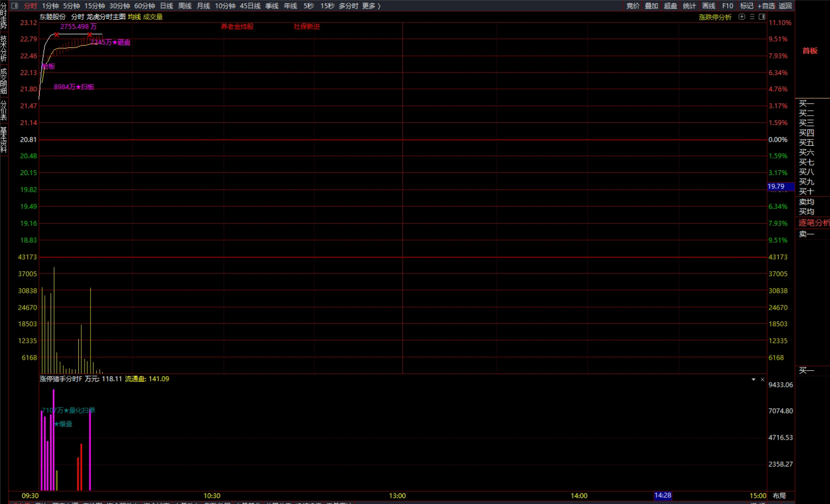The height and width of the screenshot is (504, 830).
Task: Click the 涨跌停分析 link
Action: point(715,17)
